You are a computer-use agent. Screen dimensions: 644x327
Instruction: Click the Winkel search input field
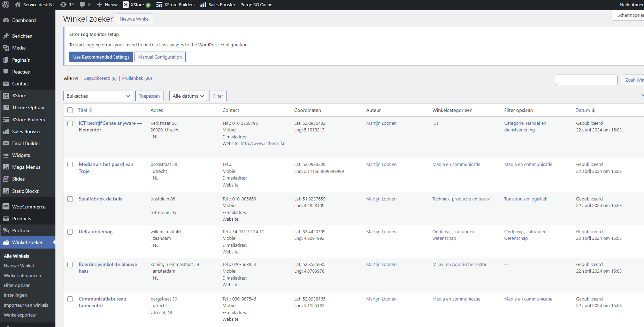click(586, 80)
